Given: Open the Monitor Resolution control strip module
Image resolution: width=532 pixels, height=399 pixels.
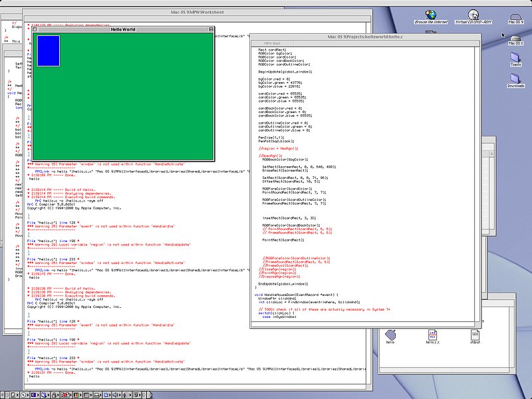Looking at the screenshot, I should click(x=88, y=395).
